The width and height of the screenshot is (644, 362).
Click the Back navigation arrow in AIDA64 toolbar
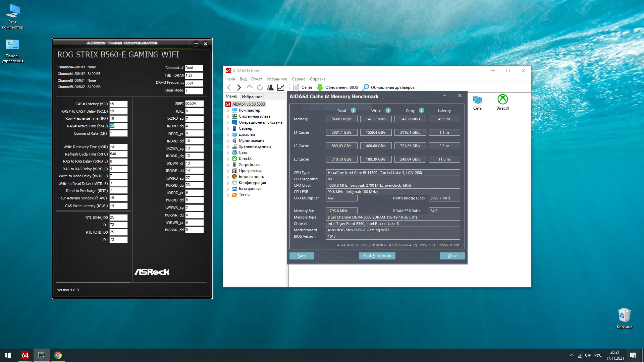coord(229,87)
